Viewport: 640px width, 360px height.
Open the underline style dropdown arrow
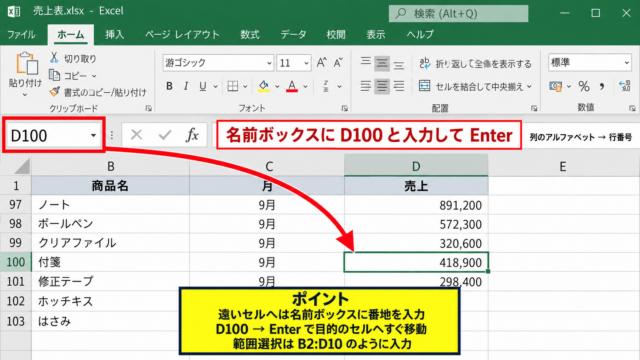coord(215,87)
